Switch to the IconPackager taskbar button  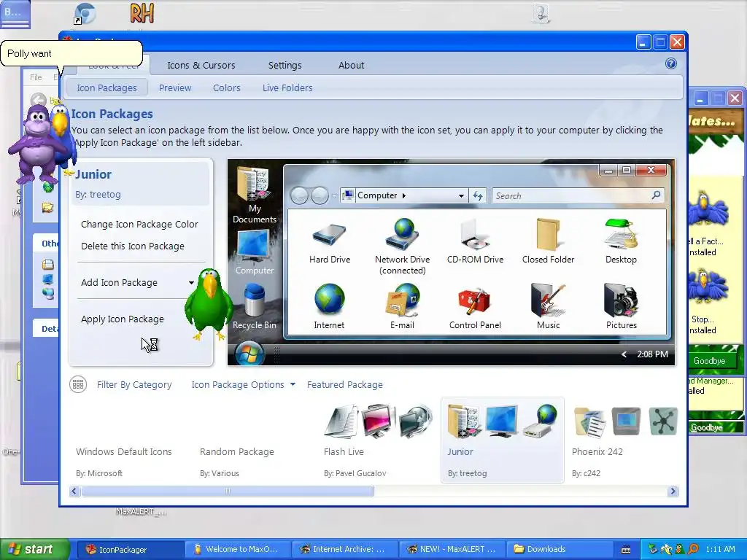coord(130,550)
